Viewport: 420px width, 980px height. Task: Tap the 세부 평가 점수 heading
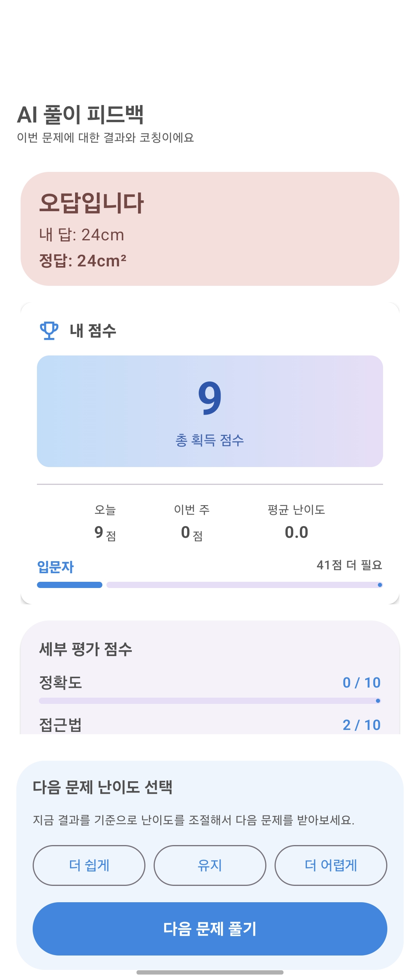tap(86, 649)
